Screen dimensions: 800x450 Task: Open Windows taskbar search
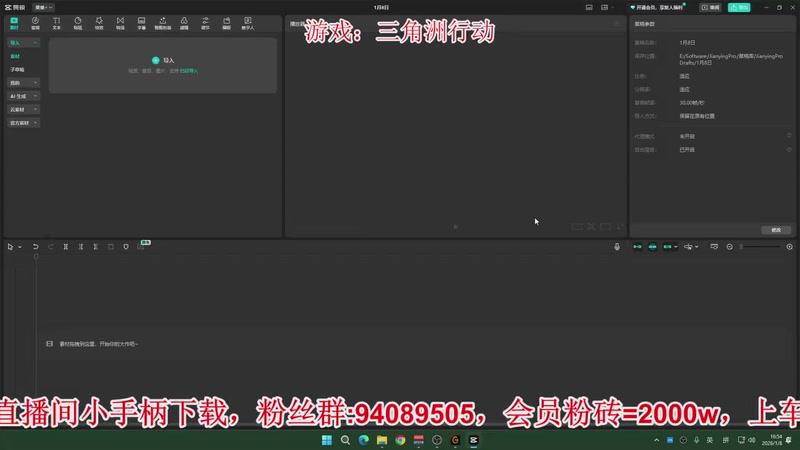click(345, 440)
